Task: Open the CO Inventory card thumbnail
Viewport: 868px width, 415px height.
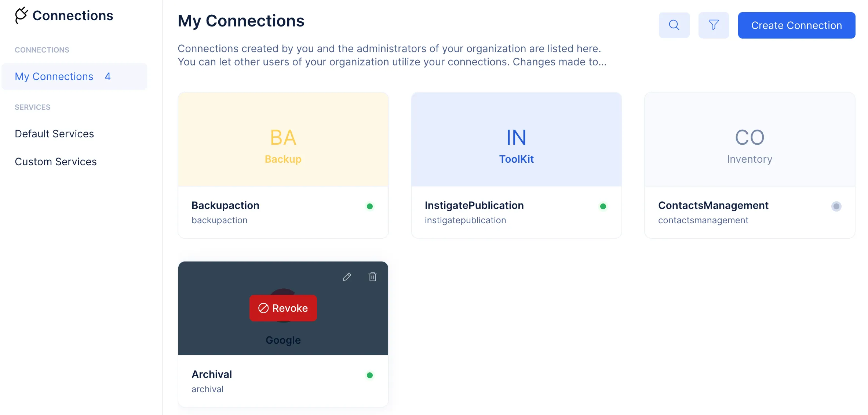Action: 750,140
